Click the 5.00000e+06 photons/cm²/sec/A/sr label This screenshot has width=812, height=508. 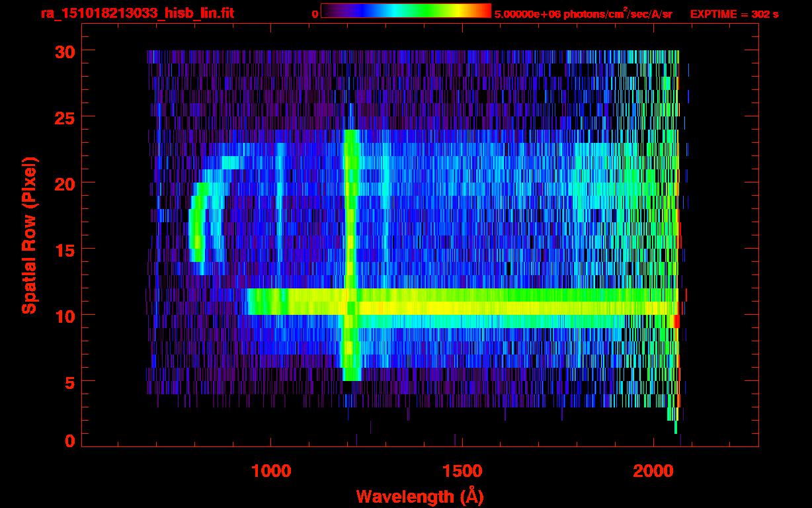point(583,14)
